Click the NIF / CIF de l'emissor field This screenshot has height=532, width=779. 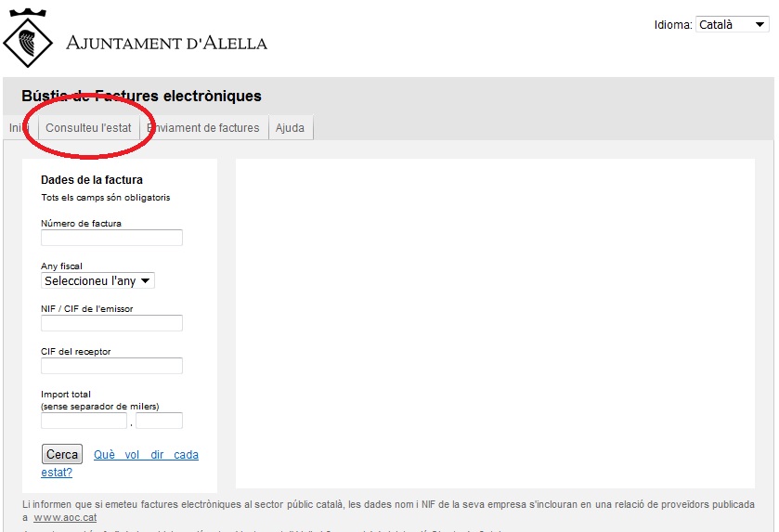[111, 323]
